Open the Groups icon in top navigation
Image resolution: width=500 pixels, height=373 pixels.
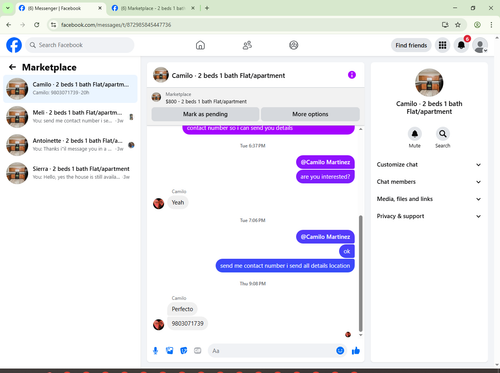coord(294,45)
